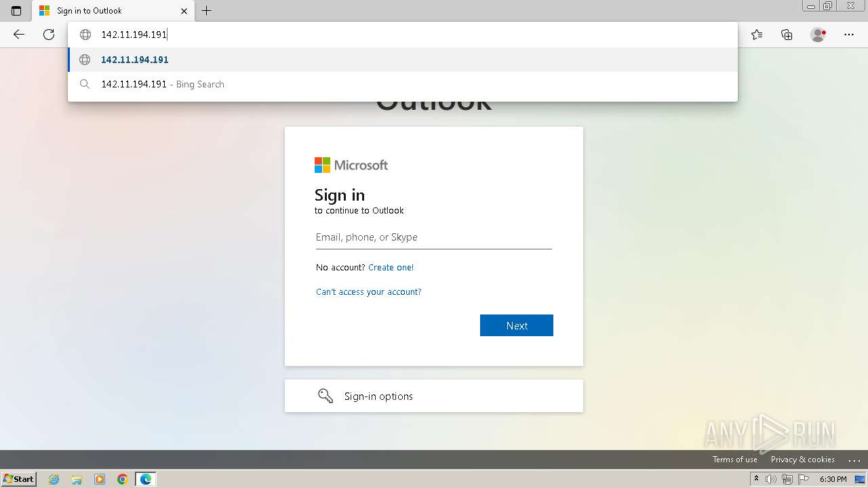The image size is (868, 488).
Task: Click the Show desktop icon beside the clock
Action: click(860, 479)
